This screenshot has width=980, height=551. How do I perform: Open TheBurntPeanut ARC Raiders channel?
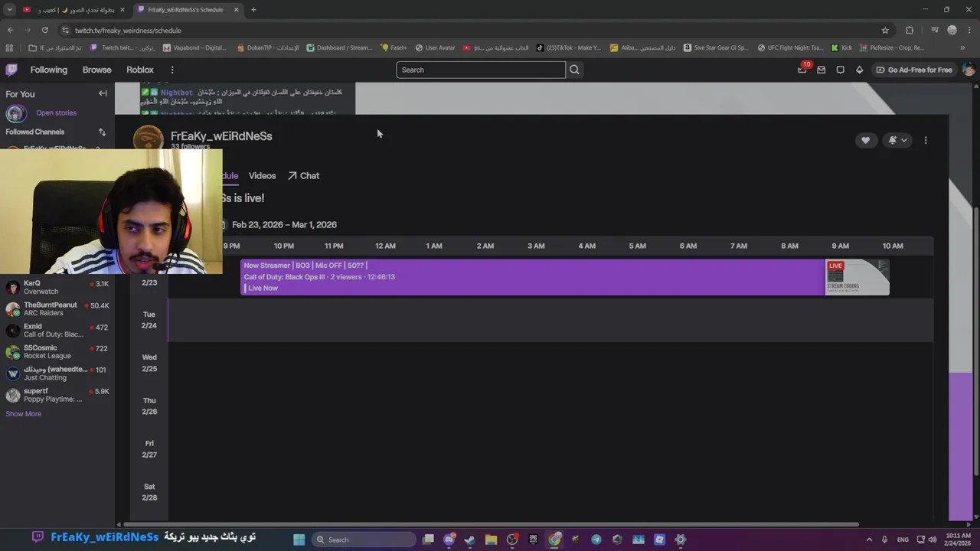[57, 309]
